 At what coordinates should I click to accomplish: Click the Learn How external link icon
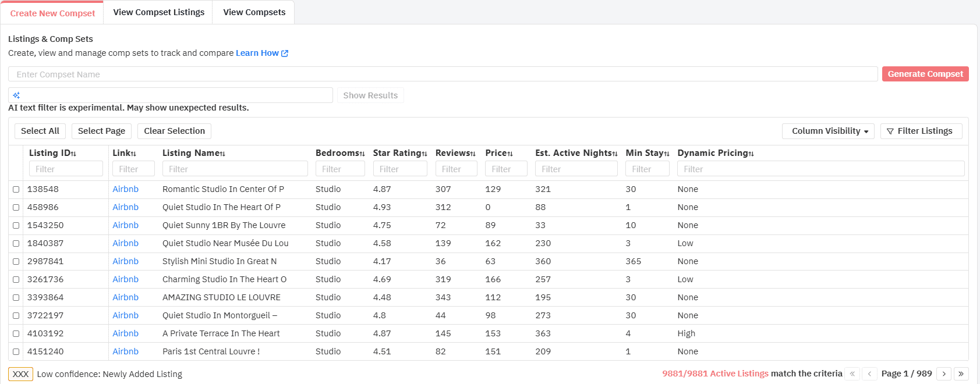(x=285, y=54)
